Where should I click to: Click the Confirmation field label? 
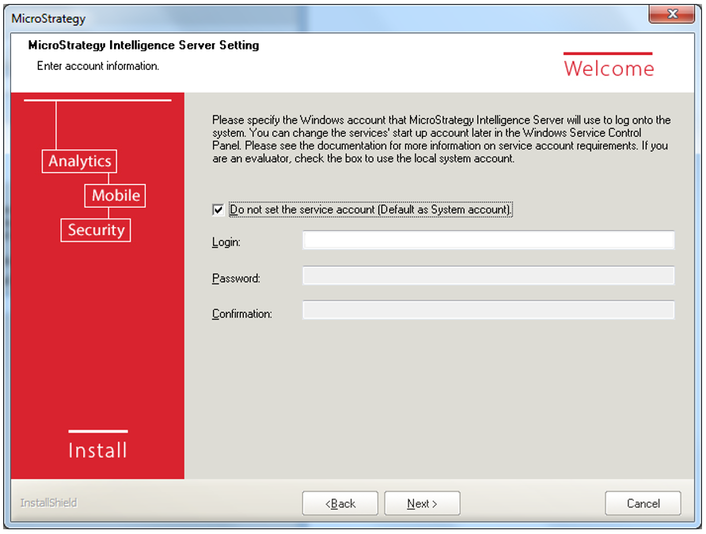pyautogui.click(x=242, y=314)
